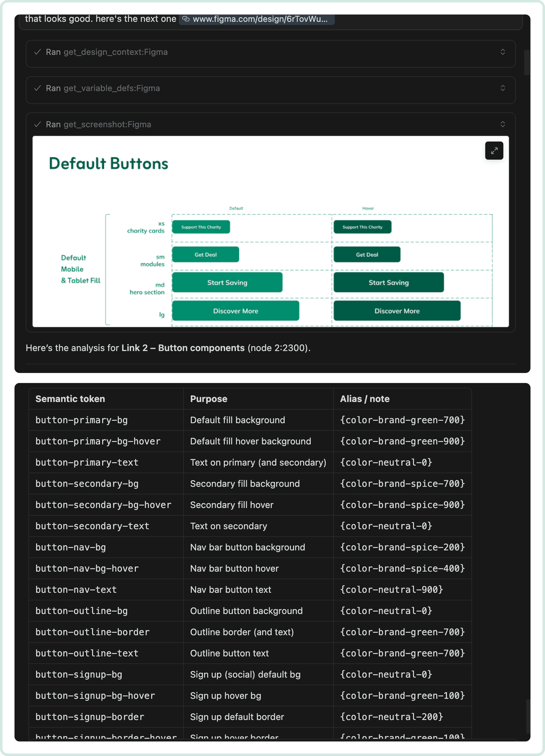Click the {color-brand-spice-700} alias cell

tap(402, 484)
